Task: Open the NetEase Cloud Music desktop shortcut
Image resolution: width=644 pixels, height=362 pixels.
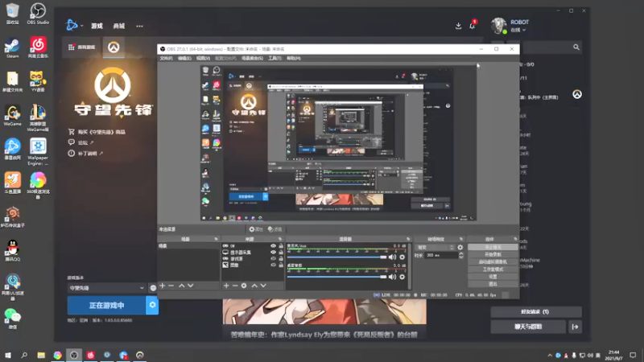Action: click(x=38, y=47)
